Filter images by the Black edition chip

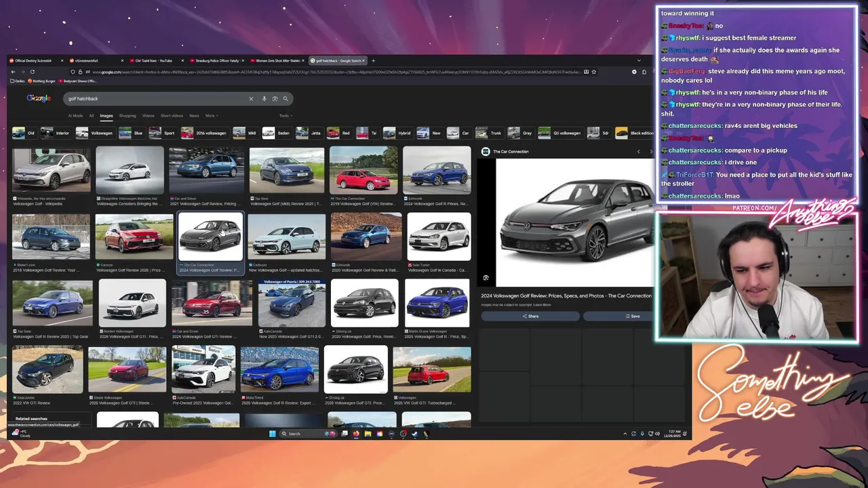pos(635,133)
